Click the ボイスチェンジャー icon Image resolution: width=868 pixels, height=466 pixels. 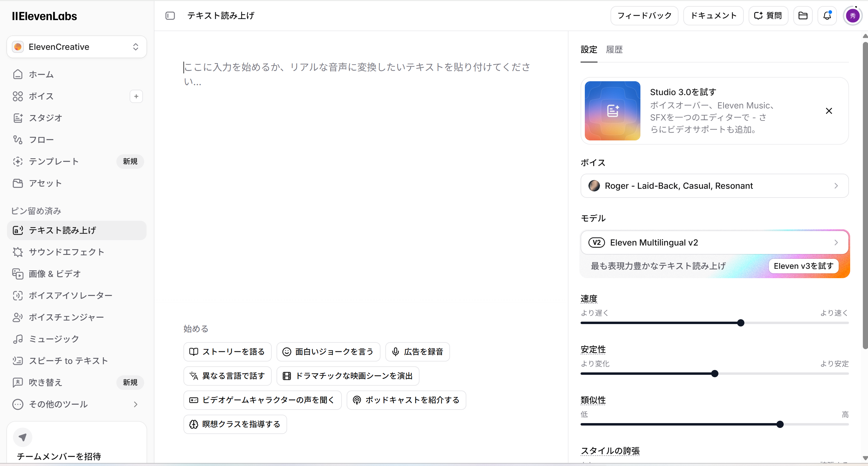coord(18,317)
